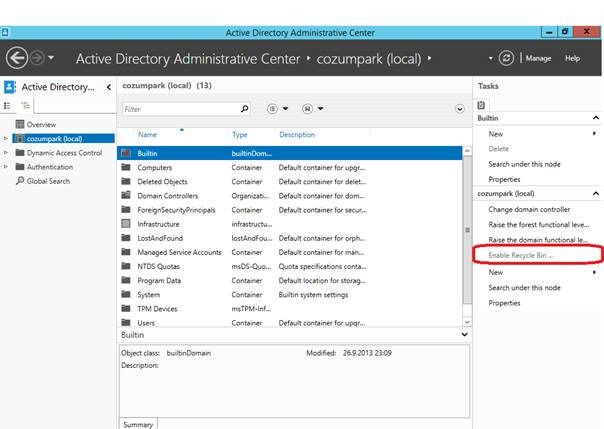Sort by the Name column header
Image resolution: width=604 pixels, height=429 pixels.
click(x=148, y=134)
